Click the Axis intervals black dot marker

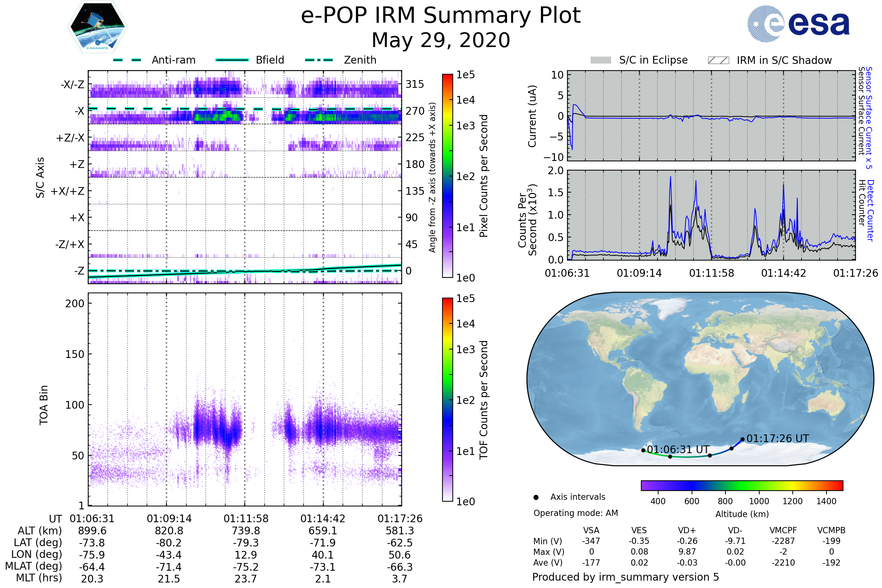[x=536, y=498]
